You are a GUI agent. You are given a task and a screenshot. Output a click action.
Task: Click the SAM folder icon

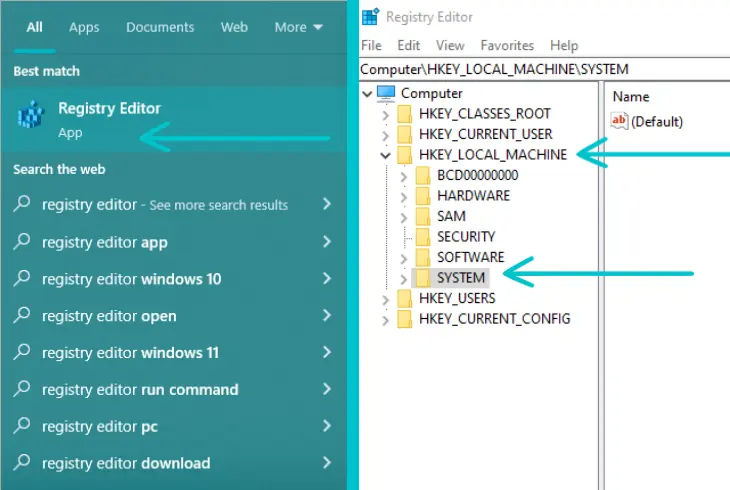[x=423, y=216]
